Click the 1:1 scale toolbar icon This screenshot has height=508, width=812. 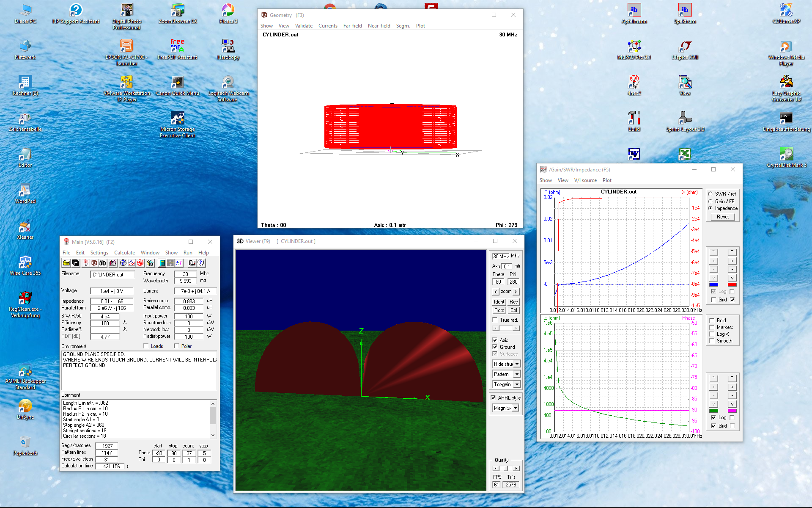coord(179,263)
